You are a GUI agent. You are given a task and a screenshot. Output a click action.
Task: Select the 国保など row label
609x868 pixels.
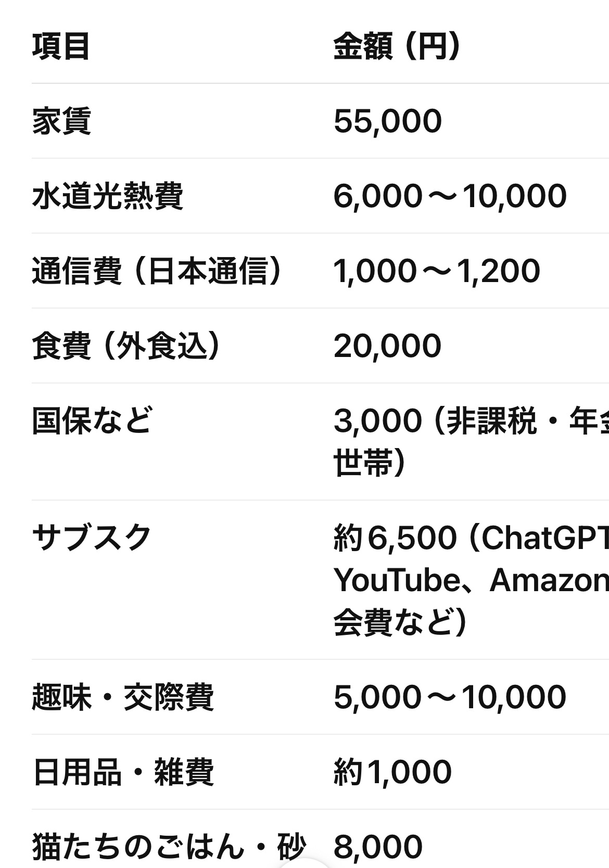[x=92, y=420]
